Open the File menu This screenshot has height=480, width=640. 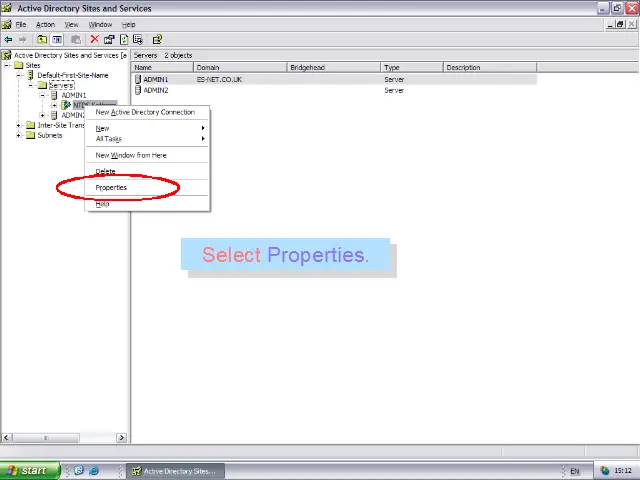21,24
